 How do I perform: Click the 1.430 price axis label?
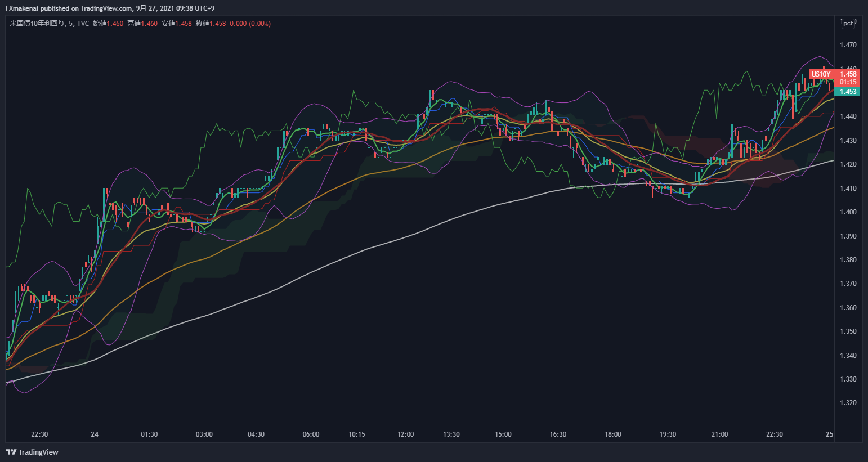tap(848, 141)
